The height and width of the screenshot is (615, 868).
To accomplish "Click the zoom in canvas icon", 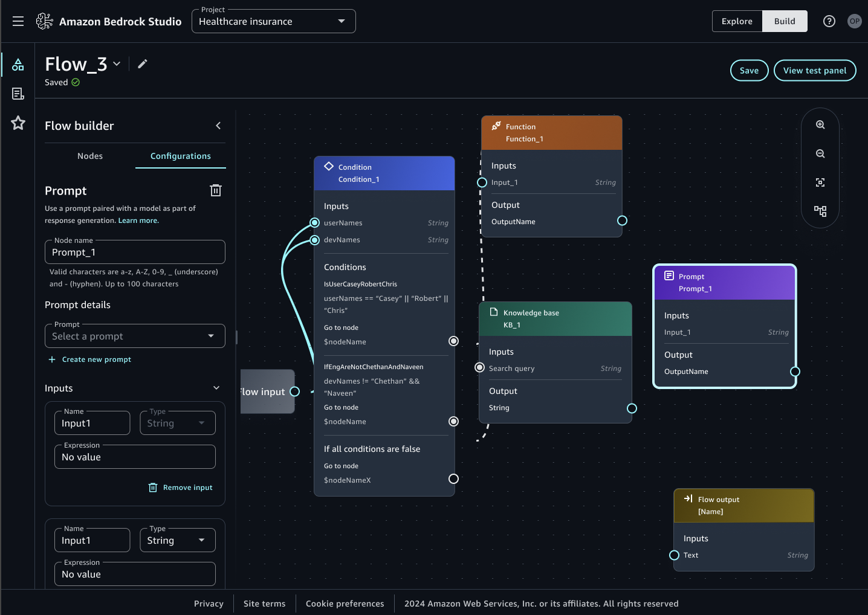I will click(x=820, y=124).
